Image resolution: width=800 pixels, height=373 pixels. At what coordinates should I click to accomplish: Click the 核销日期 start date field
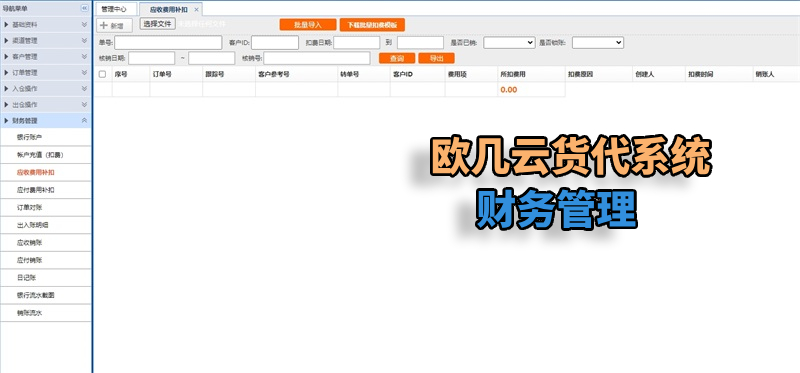(x=152, y=58)
